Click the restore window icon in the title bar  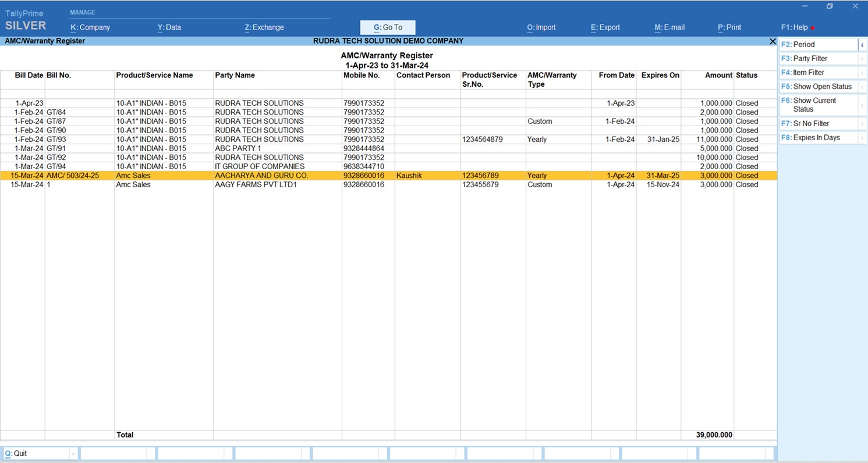pos(830,6)
